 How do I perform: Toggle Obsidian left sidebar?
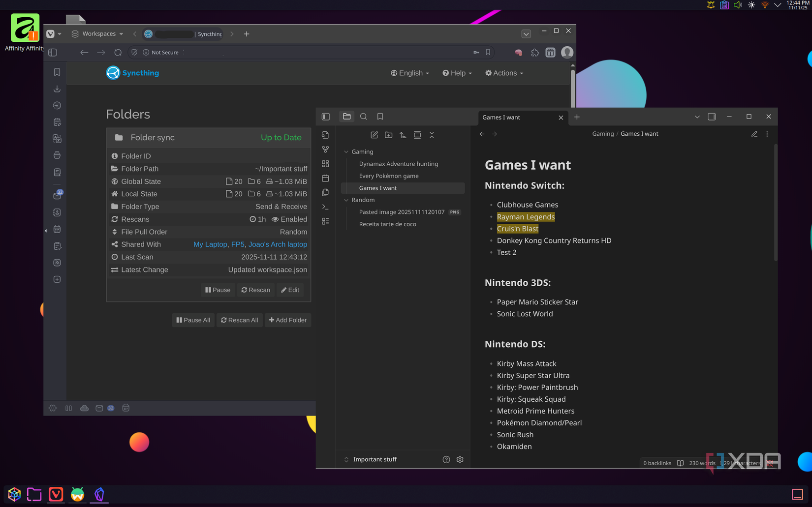point(325,117)
